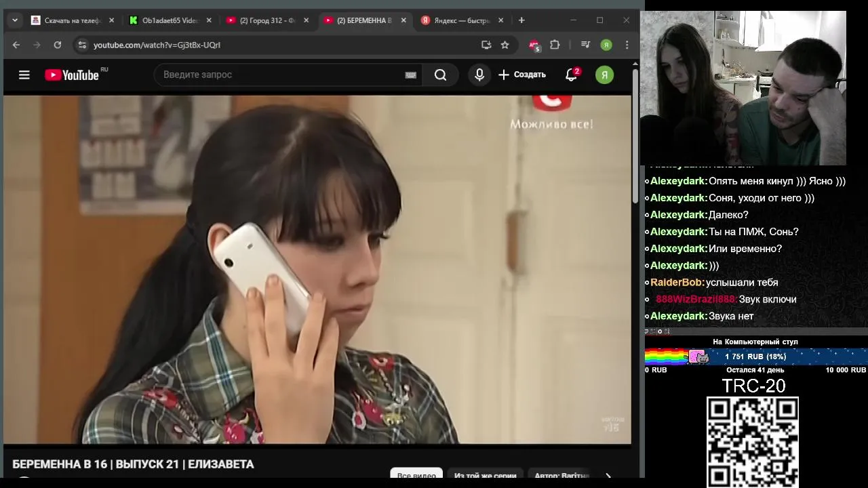
Task: Open the YouTube account avatar menu
Action: (x=604, y=75)
